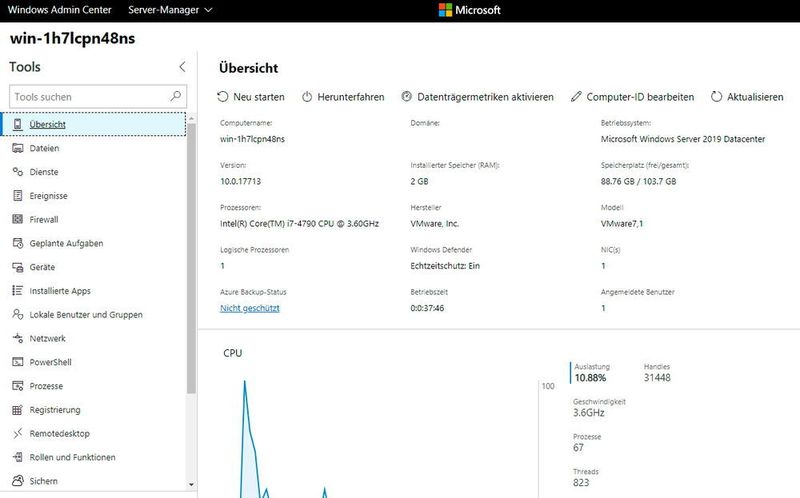Screen dimensions: 800x498
Task: Click Datenträgermetriken aktivieren
Action: (x=478, y=97)
